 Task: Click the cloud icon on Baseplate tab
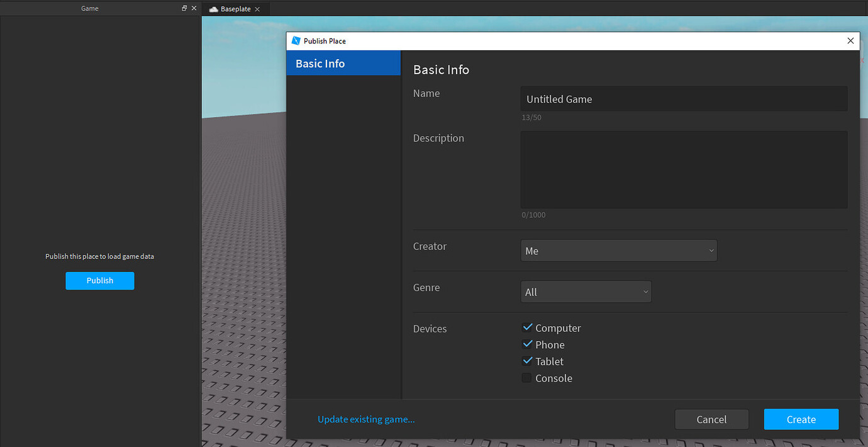click(213, 9)
